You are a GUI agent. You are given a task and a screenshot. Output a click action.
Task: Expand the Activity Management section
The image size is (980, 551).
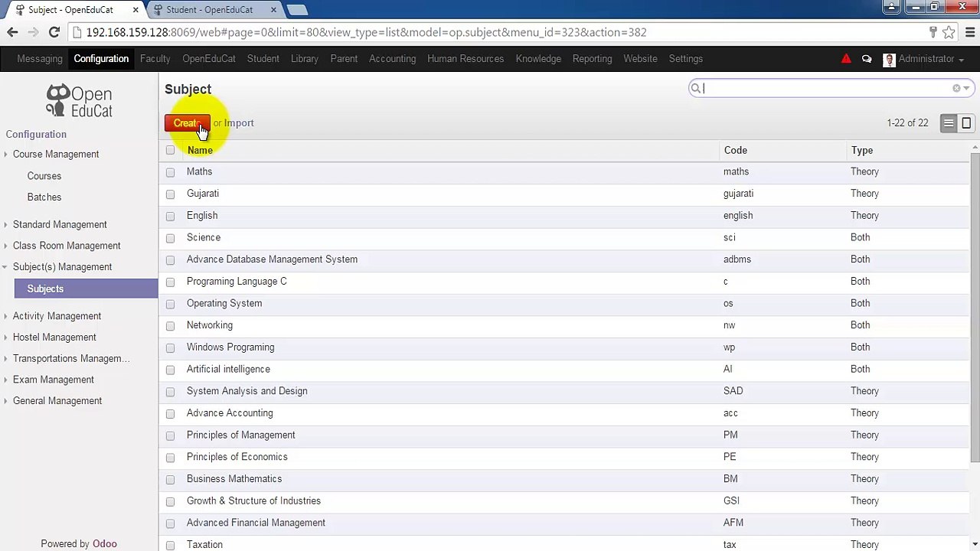coord(57,316)
